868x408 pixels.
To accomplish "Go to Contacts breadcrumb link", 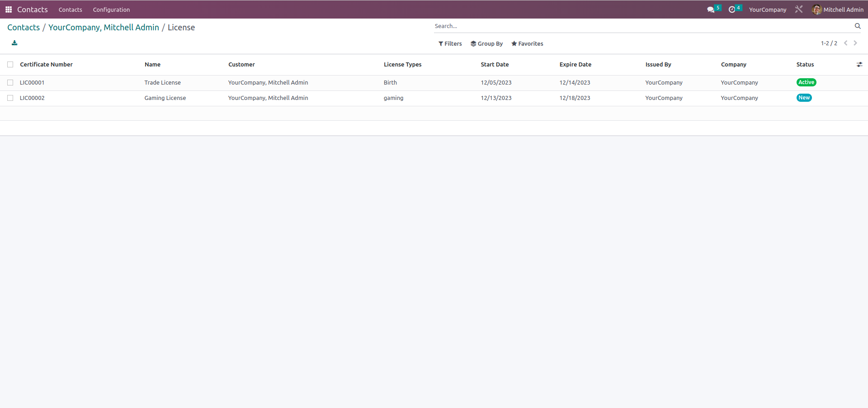I will (x=24, y=28).
